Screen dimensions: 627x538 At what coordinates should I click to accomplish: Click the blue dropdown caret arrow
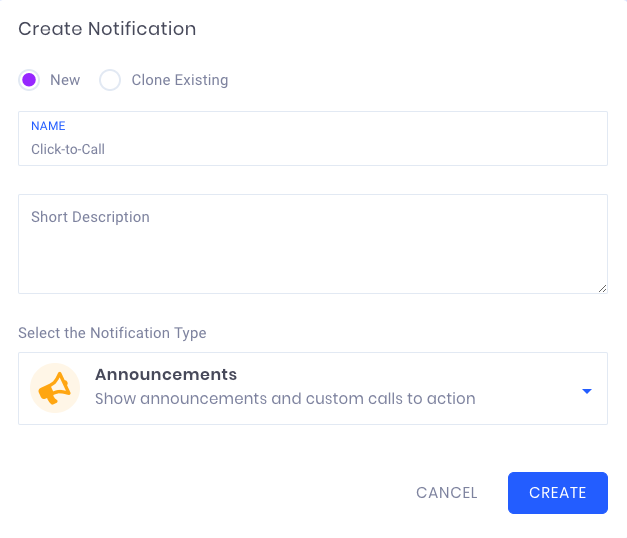coord(587,391)
